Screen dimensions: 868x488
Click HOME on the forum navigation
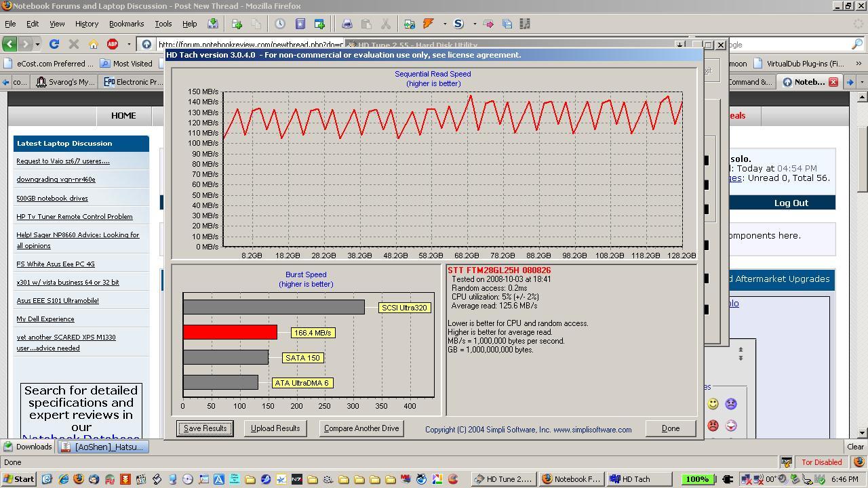123,116
